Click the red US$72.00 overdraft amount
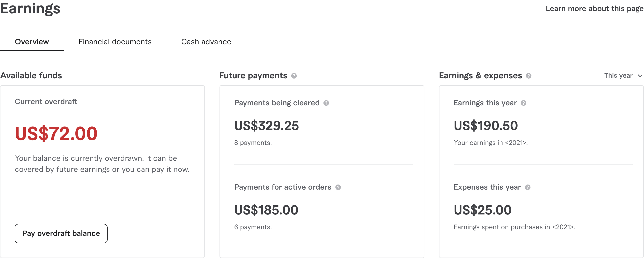 click(x=56, y=134)
